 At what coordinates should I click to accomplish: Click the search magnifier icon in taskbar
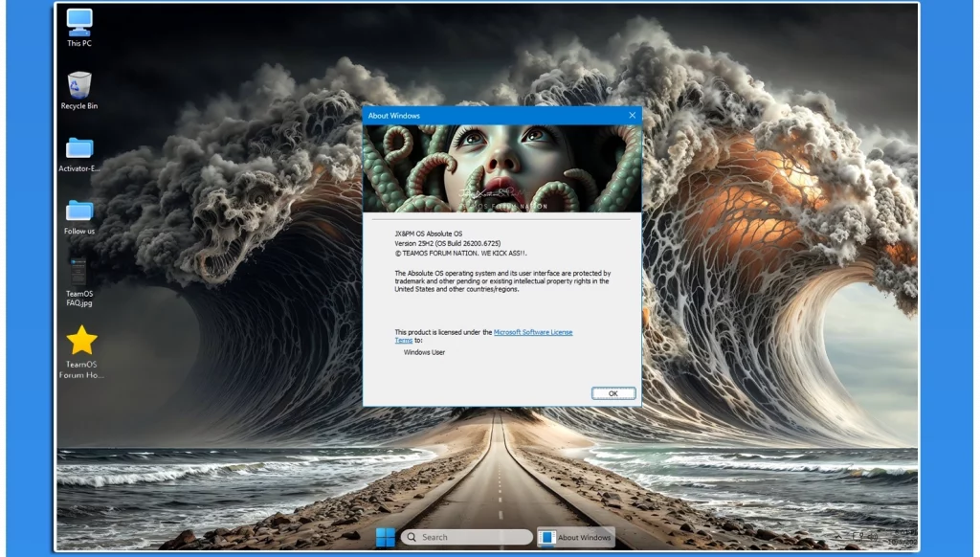click(x=412, y=537)
